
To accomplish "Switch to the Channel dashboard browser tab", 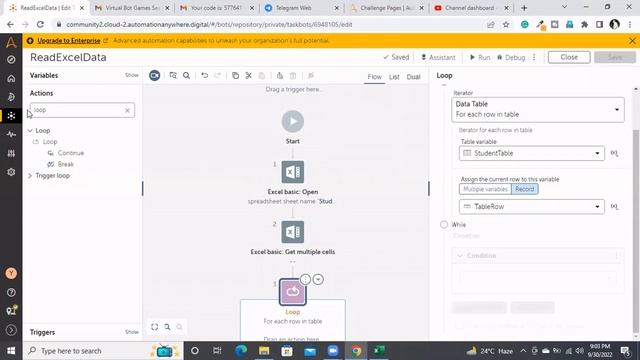I will tap(471, 8).
